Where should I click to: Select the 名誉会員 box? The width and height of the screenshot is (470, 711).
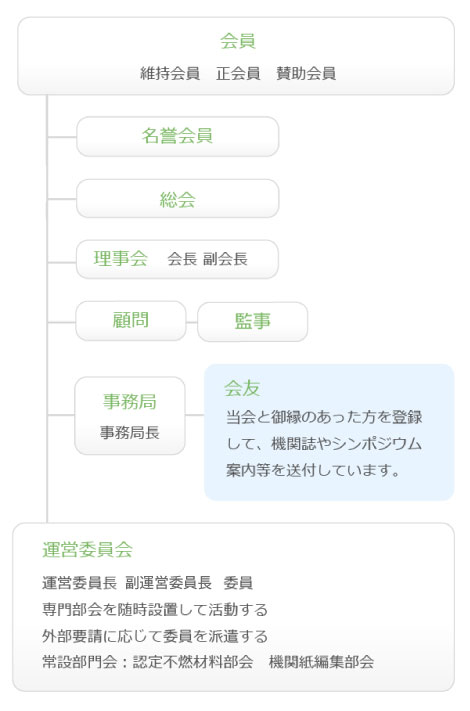(x=177, y=136)
